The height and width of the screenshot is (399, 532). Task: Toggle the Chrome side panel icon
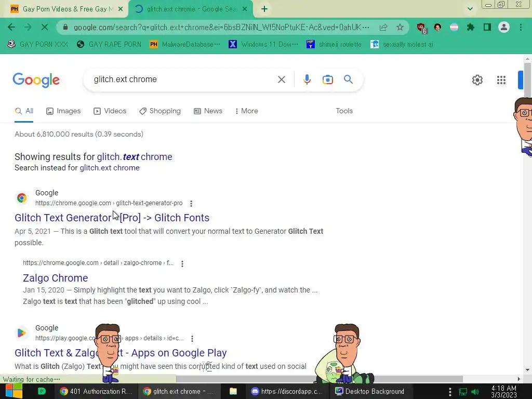click(x=487, y=27)
